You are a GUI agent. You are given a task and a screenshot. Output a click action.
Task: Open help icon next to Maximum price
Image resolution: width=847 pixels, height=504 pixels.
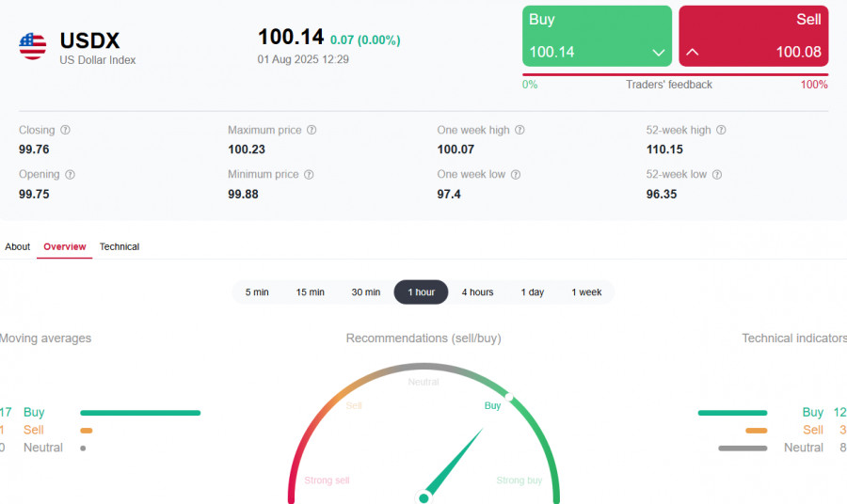(x=312, y=130)
